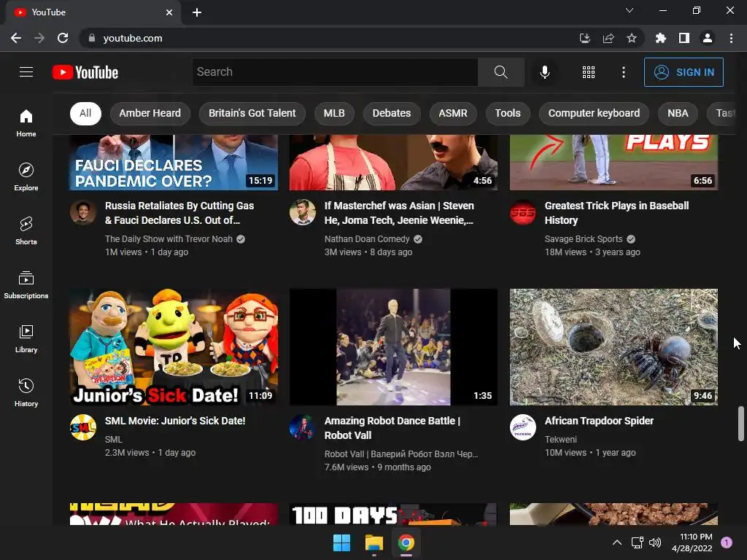The width and height of the screenshot is (747, 560).
Task: Start voice search with the microphone icon
Action: 544,72
